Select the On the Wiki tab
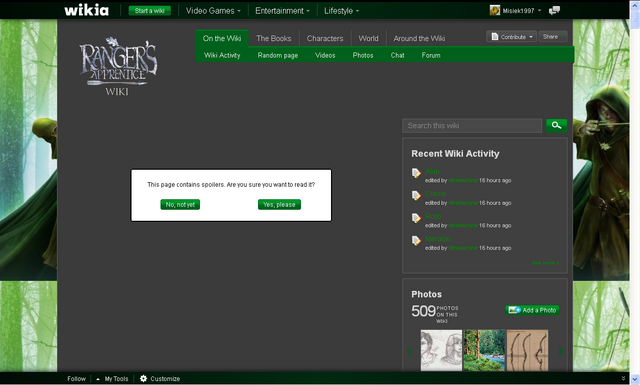 coord(222,38)
